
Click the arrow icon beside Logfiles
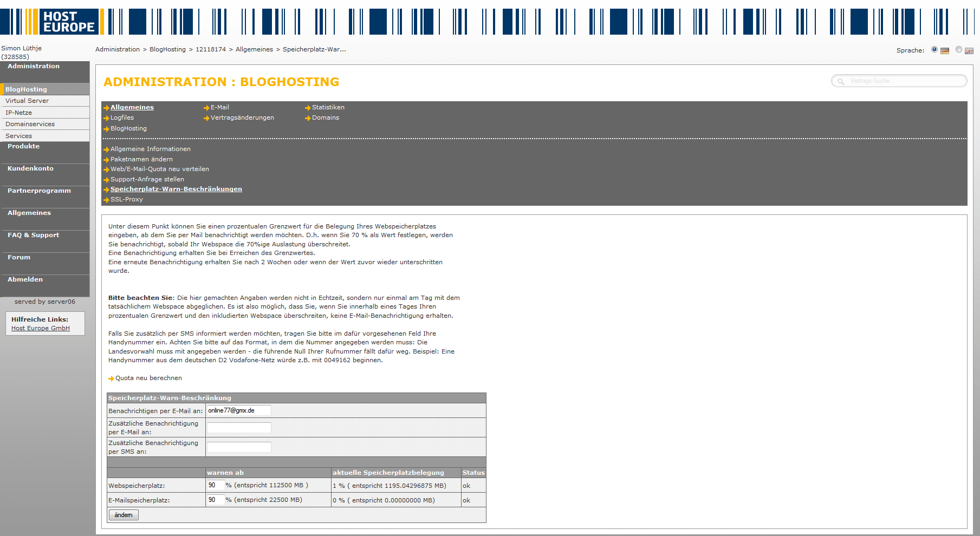point(106,118)
